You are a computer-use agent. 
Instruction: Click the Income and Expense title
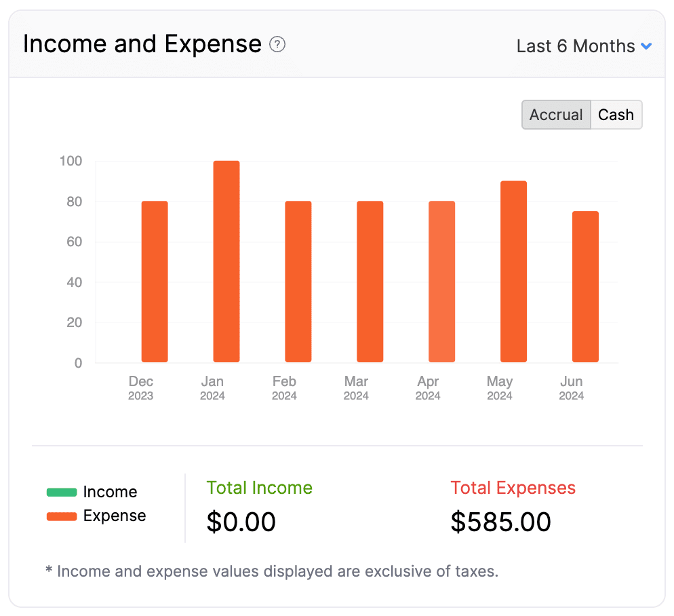pos(142,43)
